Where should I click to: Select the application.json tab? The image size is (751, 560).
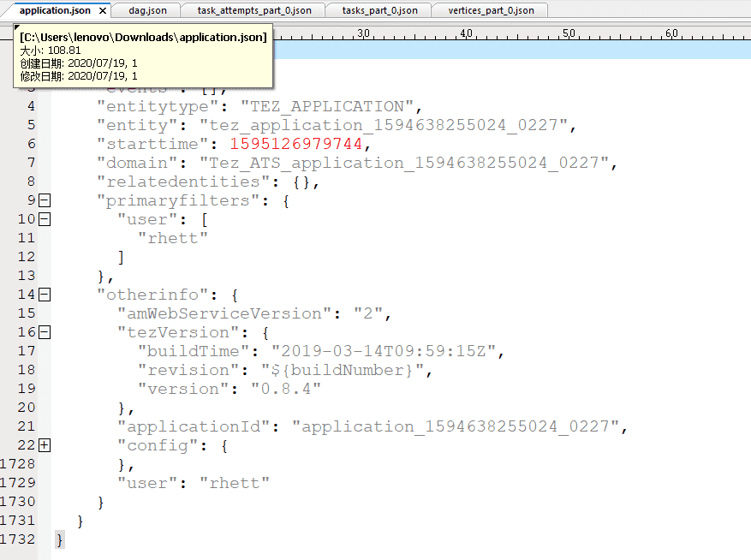click(x=55, y=10)
